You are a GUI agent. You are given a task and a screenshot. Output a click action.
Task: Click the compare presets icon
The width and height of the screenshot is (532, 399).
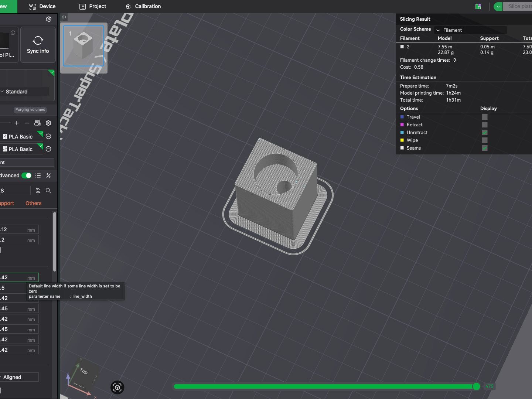[48, 175]
